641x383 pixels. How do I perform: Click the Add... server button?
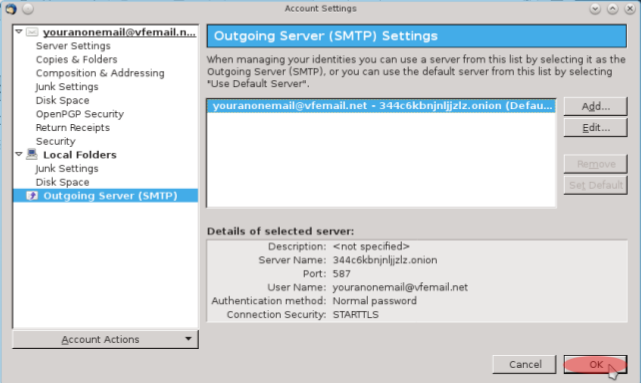[595, 106]
